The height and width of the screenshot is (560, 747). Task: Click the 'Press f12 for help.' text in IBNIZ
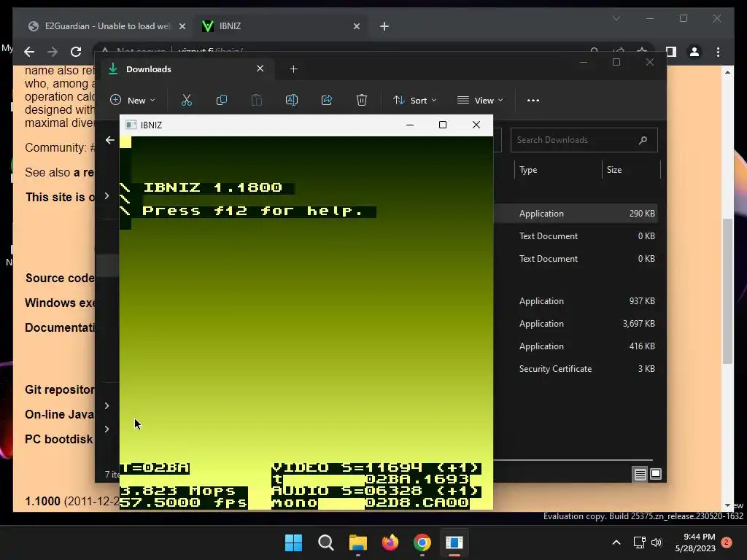click(x=252, y=211)
